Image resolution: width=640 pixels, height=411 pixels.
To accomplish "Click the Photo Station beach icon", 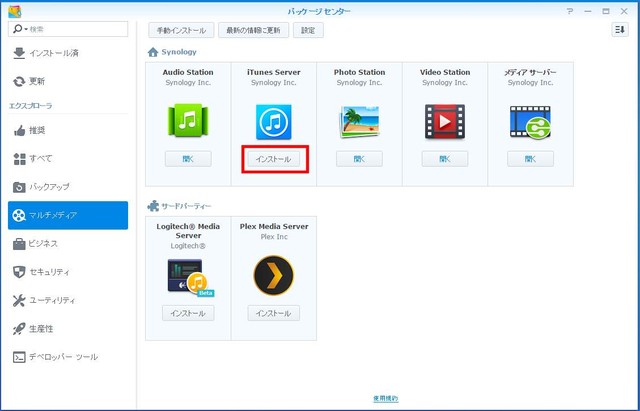I will [x=359, y=122].
